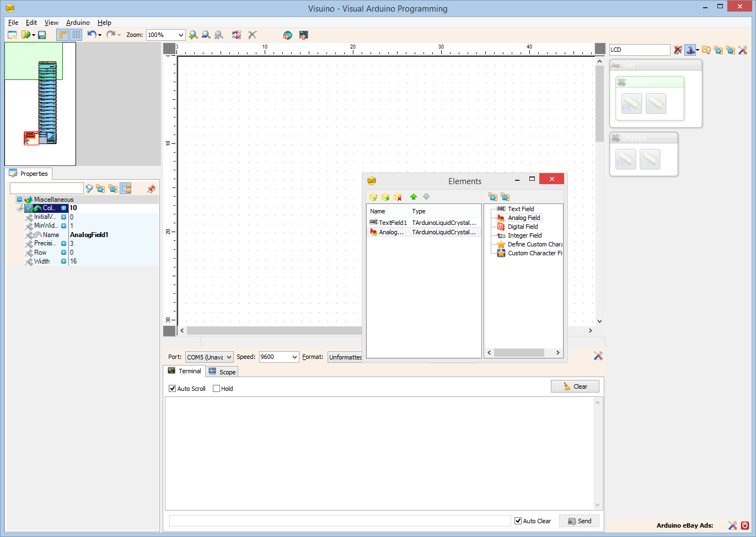Open the Edit menu
Viewport: 756px width, 537px height.
tap(31, 23)
